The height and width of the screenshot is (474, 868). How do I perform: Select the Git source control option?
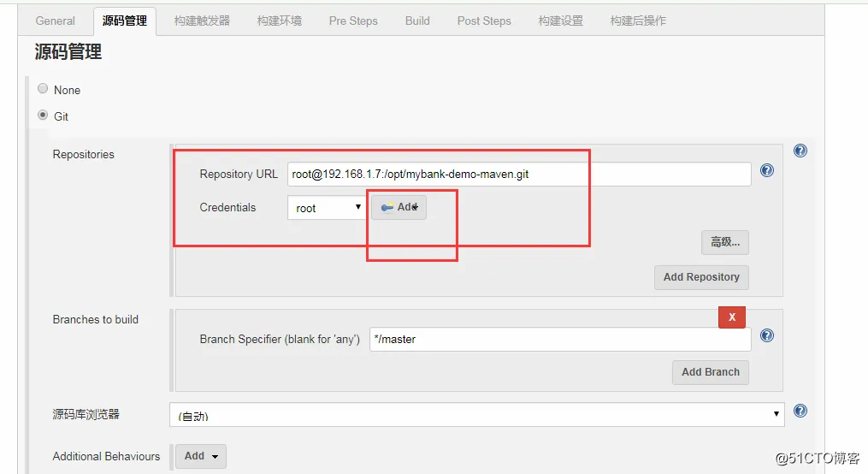pyautogui.click(x=43, y=116)
